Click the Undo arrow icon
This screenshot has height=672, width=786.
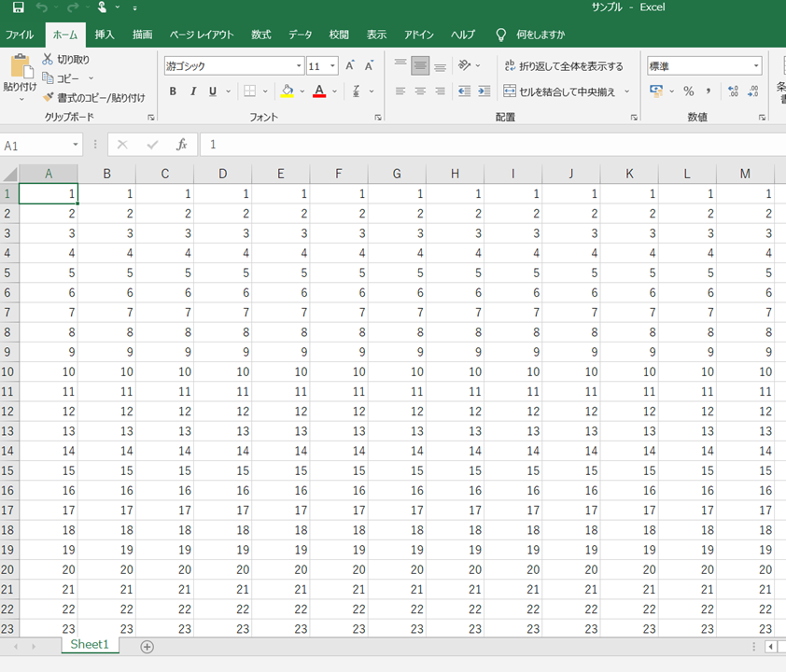tap(42, 7)
